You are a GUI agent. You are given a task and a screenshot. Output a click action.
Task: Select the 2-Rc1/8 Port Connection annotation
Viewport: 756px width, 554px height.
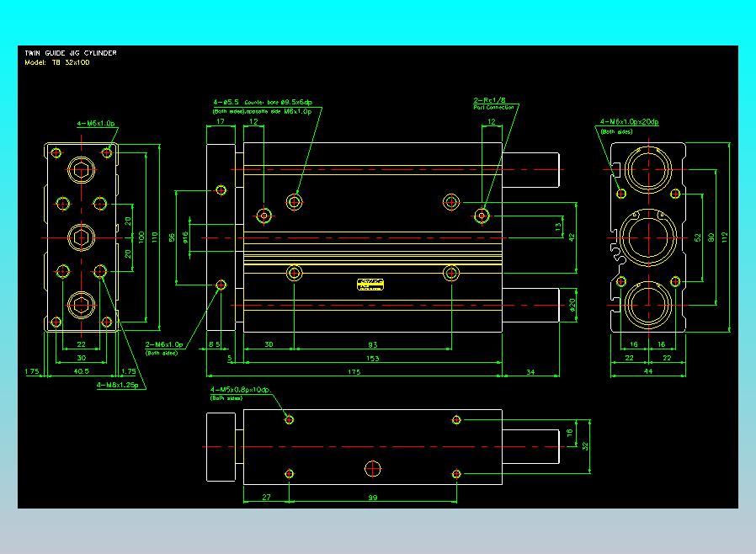(x=493, y=104)
